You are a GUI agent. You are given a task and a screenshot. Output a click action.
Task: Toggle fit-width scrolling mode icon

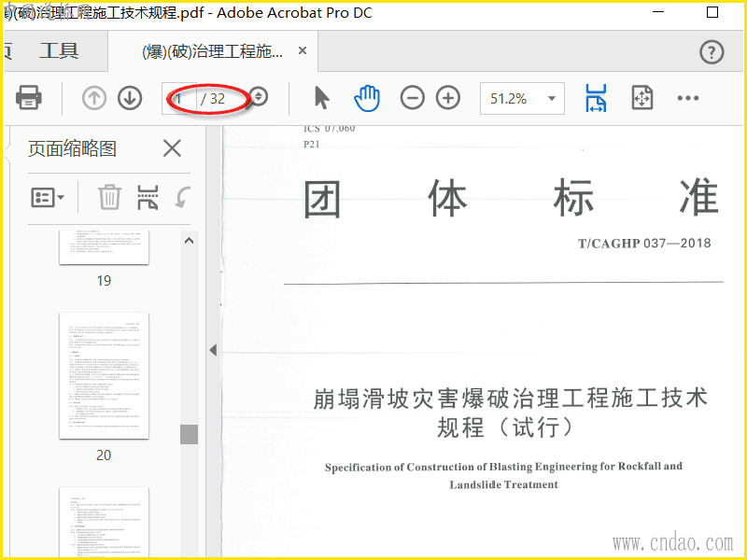[x=596, y=98]
